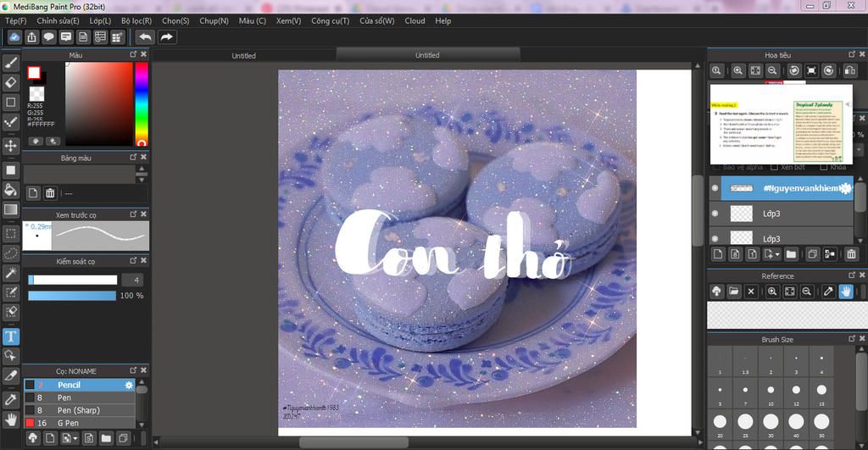Enable the Xén bớt clipping checkbox
The height and width of the screenshot is (450, 868).
tap(774, 167)
